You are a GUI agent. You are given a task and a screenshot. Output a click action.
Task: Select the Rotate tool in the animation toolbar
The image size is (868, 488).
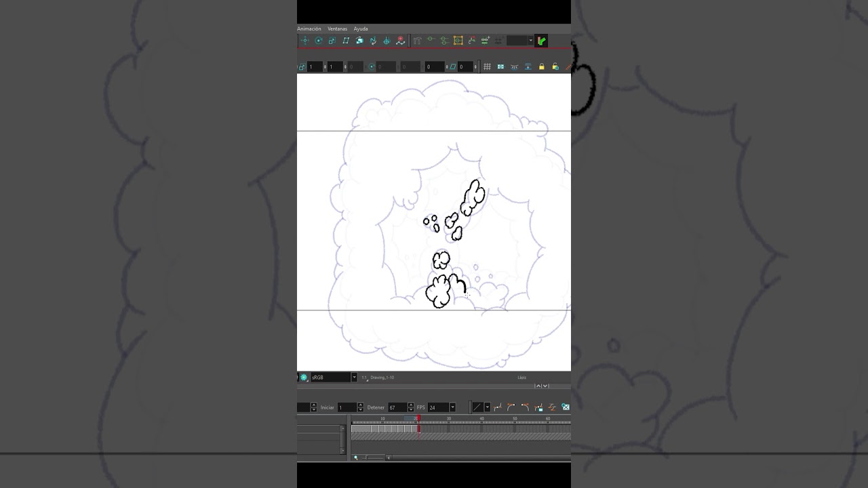[319, 41]
